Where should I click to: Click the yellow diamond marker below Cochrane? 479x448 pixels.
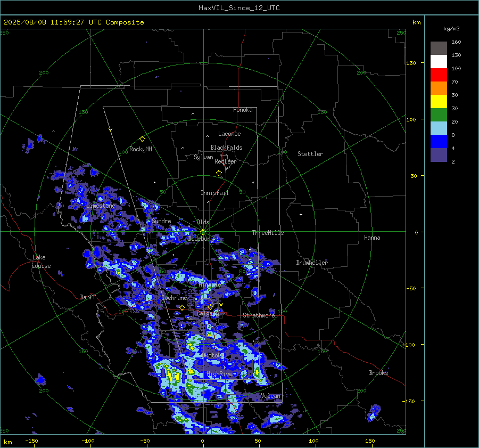(182, 307)
